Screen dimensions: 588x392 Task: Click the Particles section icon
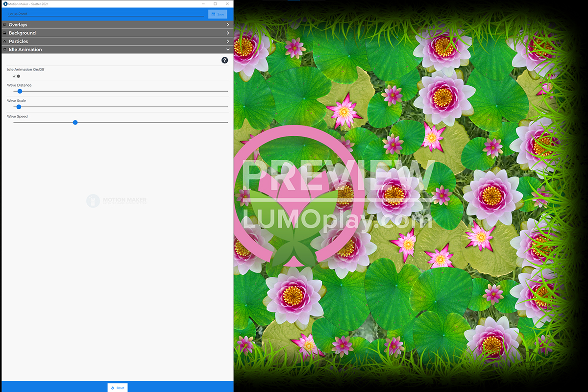[4, 41]
